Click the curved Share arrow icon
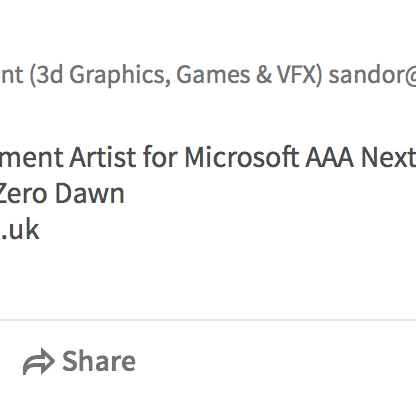Image resolution: width=416 pixels, height=398 pixels. (38, 362)
